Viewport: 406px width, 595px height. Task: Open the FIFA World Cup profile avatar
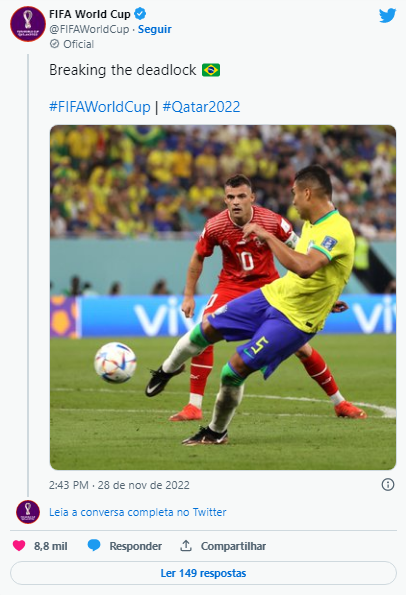click(x=28, y=24)
